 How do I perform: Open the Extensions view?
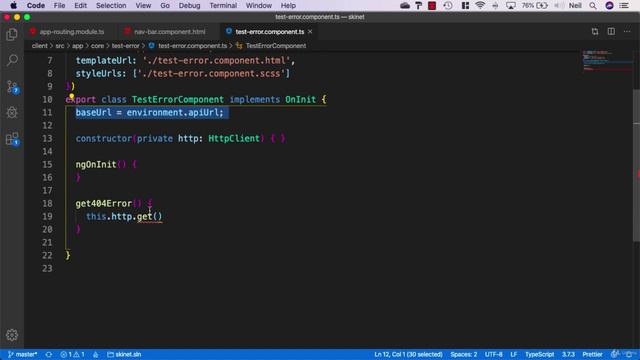tap(12, 139)
